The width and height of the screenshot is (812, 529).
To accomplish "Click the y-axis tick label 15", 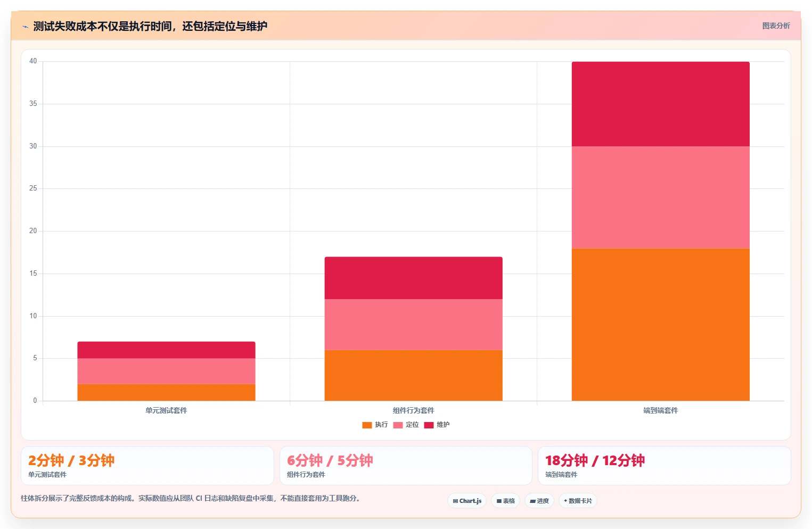I will tap(33, 274).
